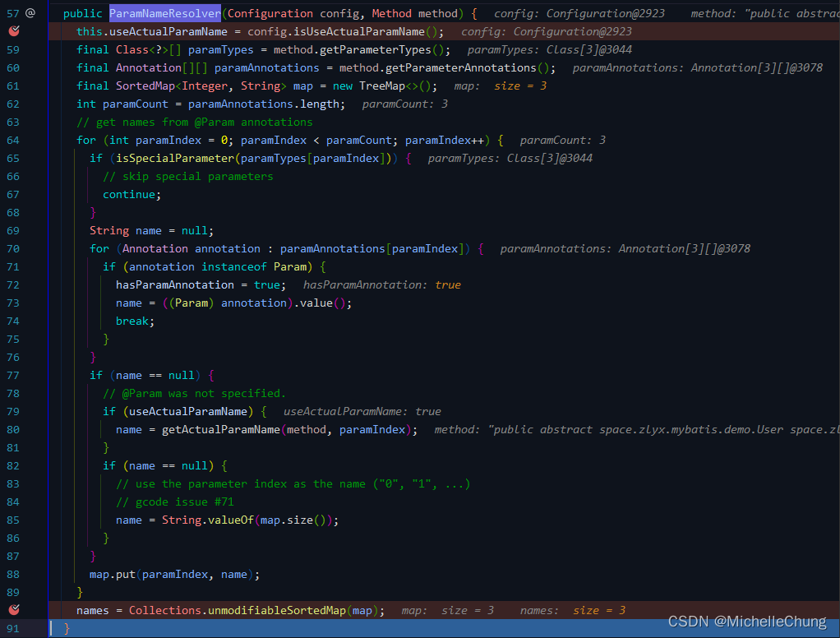This screenshot has height=638, width=840.
Task: Toggle the breakpoint on the unmodifiableSortedMap line
Action: [14, 609]
